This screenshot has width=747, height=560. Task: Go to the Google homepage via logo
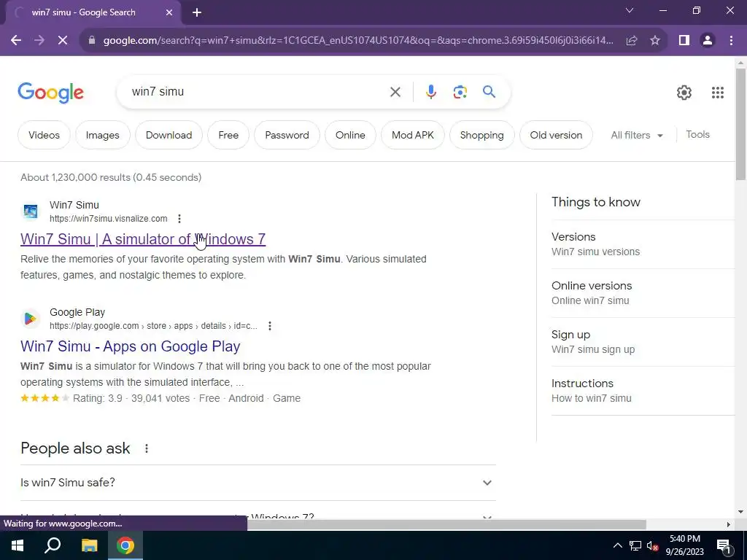[x=50, y=93]
